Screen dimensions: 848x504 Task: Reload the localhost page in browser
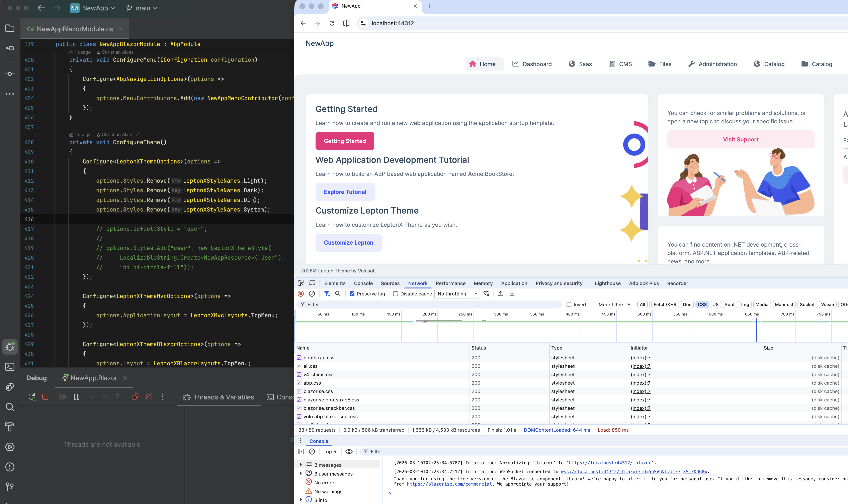click(332, 23)
